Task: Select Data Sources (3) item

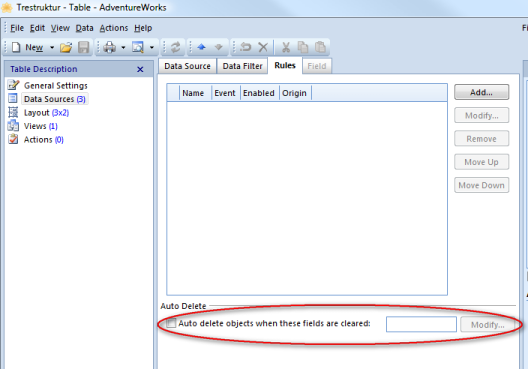Action: click(x=55, y=99)
